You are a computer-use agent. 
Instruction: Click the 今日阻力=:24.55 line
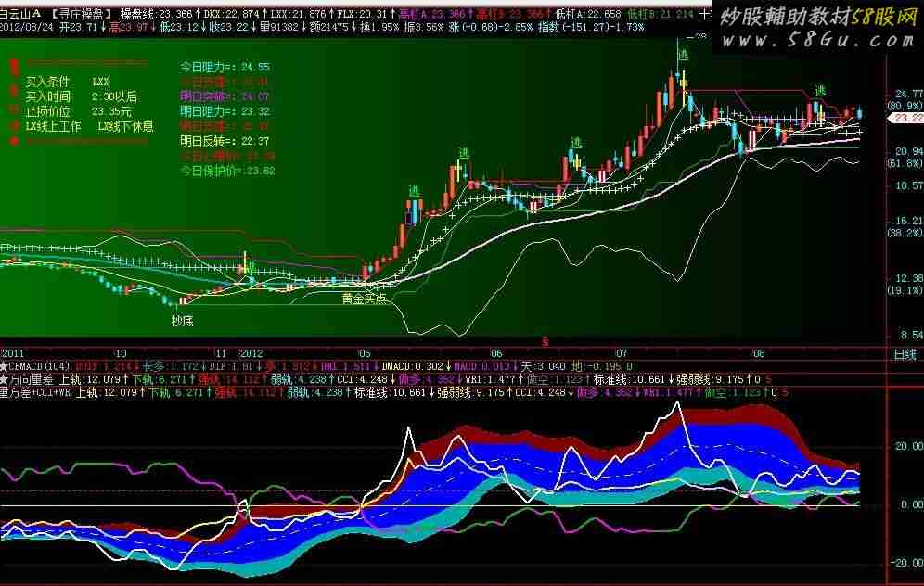(225, 67)
